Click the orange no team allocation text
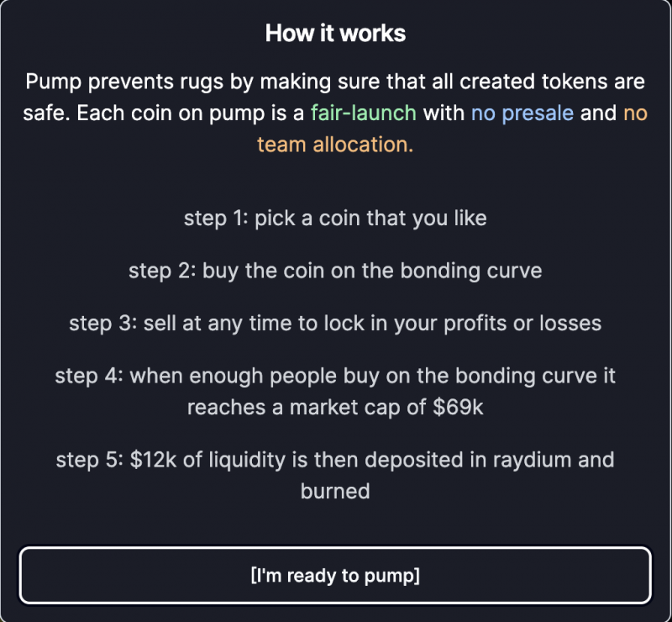 pyautogui.click(x=335, y=145)
